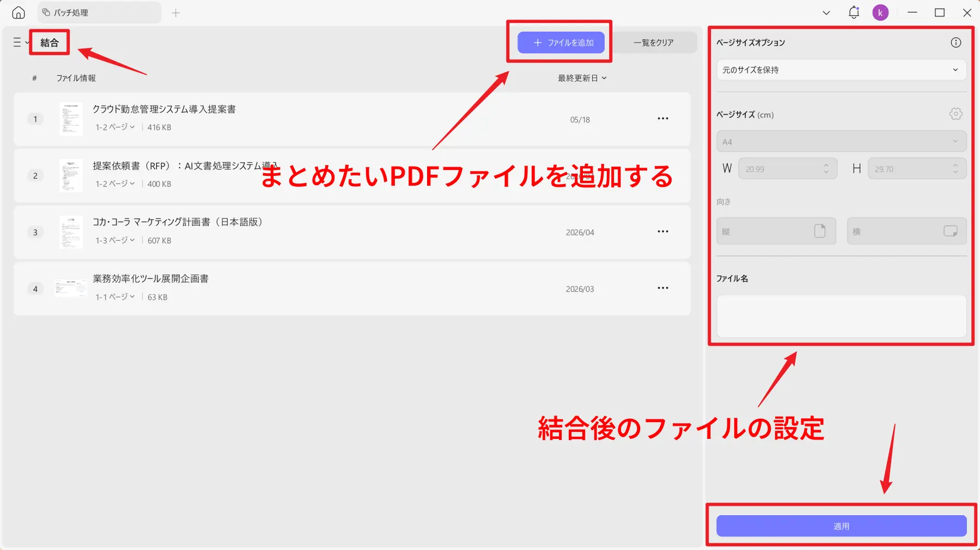
Task: Sort by 最終更新日 column
Action: [x=582, y=78]
